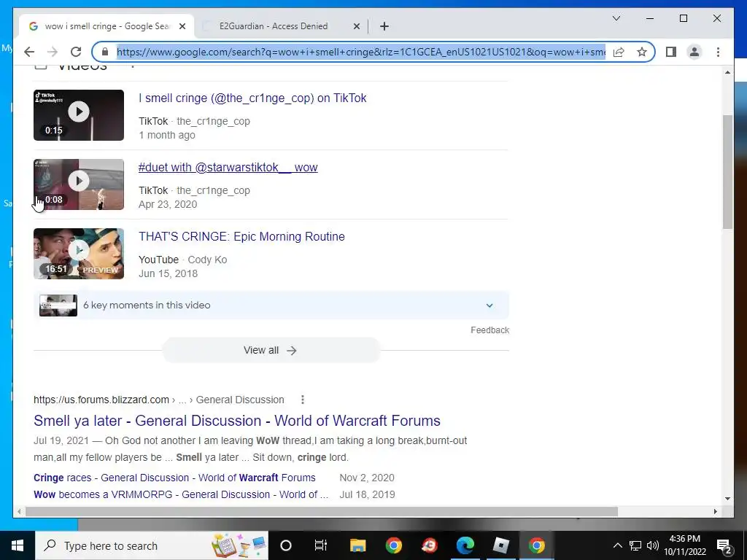Show hidden system tray icons
This screenshot has height=560, width=747.
point(617,545)
